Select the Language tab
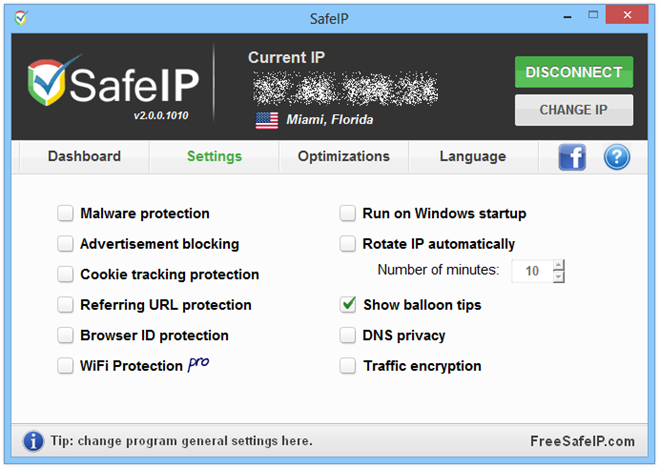Viewport: 660px width, 468px height. point(473,157)
